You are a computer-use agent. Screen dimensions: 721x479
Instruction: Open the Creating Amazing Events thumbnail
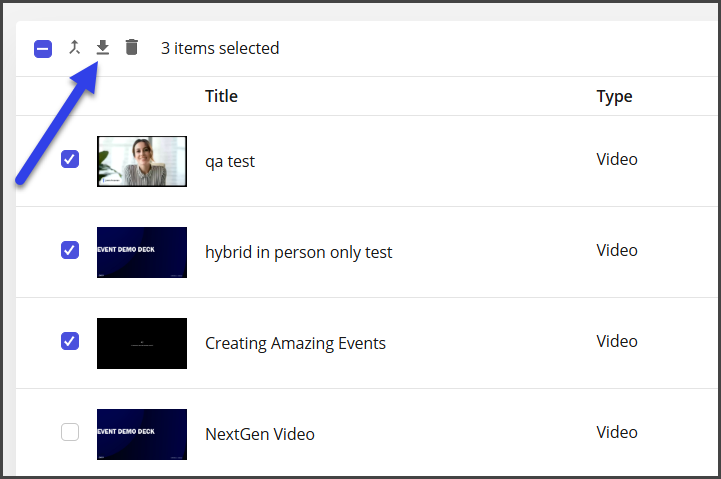coord(142,343)
